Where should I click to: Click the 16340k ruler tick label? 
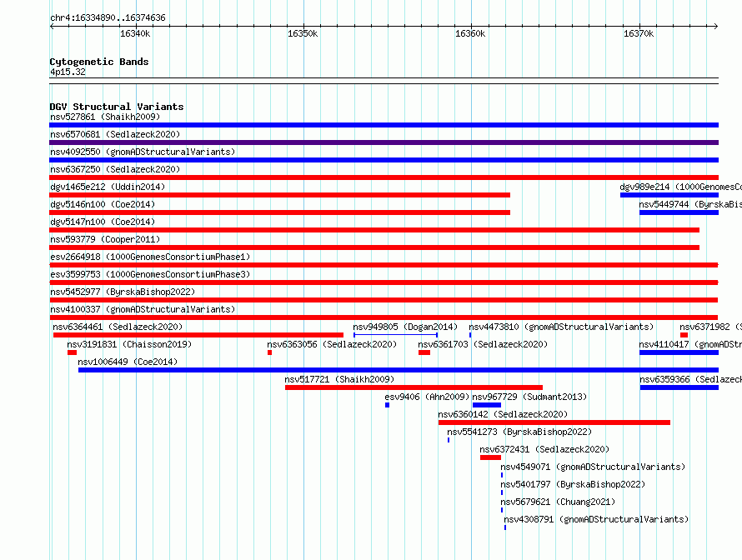click(135, 33)
